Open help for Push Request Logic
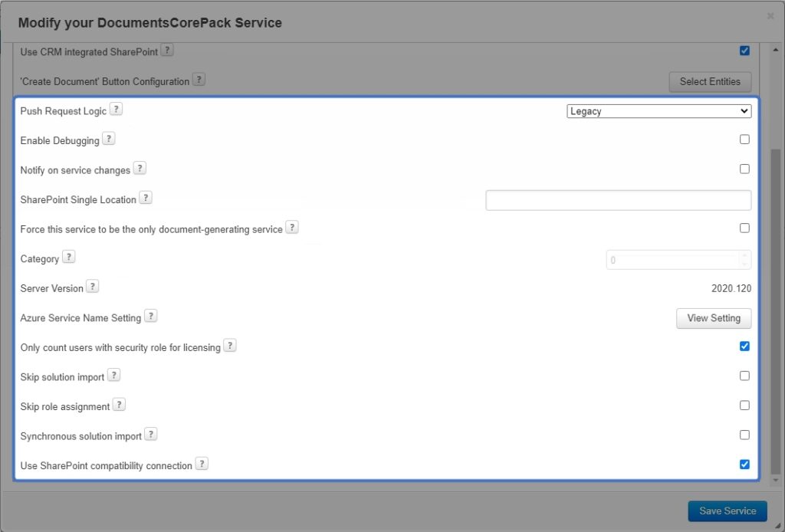This screenshot has width=785, height=532. 116,109
